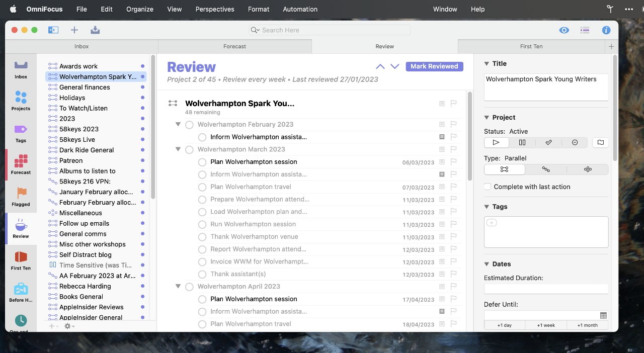This screenshot has height=353, width=644.
Task: Open the Perspectives menu
Action: [x=214, y=9]
